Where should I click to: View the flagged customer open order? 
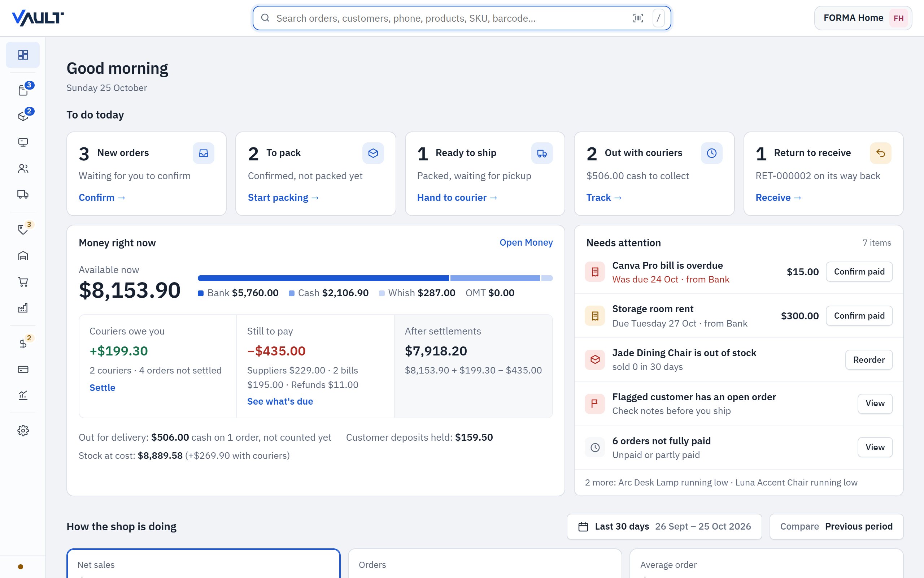pos(875,404)
